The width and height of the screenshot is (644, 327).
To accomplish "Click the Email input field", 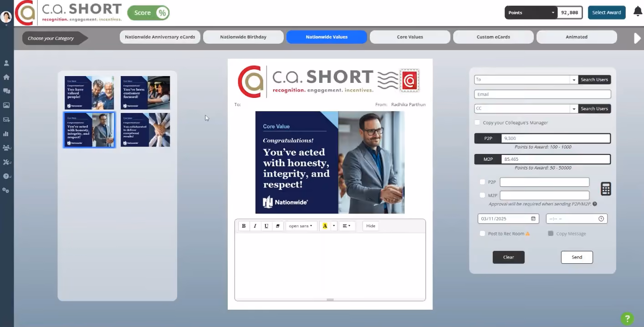I will pyautogui.click(x=542, y=94).
